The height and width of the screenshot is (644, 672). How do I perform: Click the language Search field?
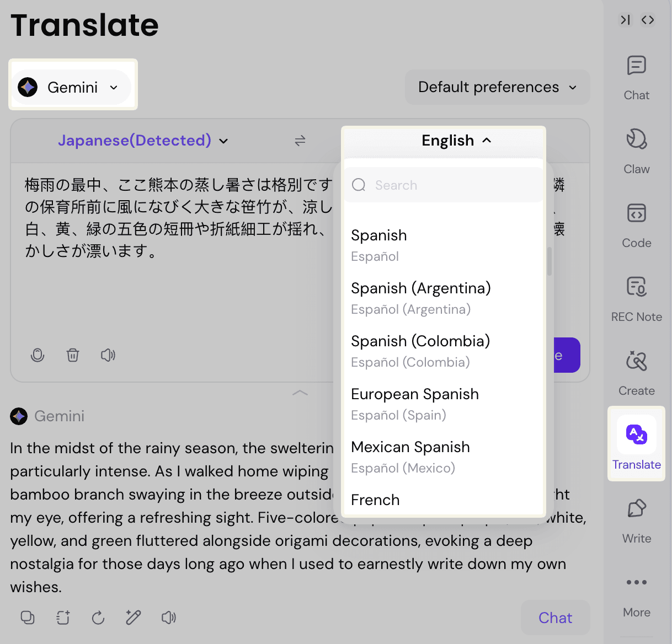(x=444, y=185)
